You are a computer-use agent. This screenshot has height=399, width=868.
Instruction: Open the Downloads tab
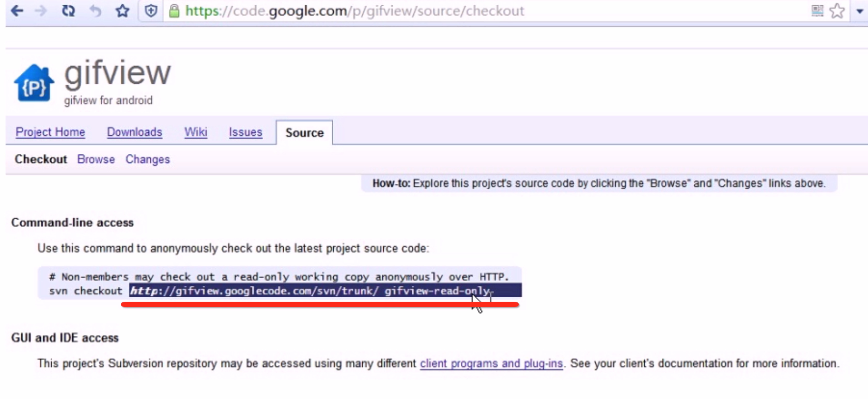pos(134,132)
